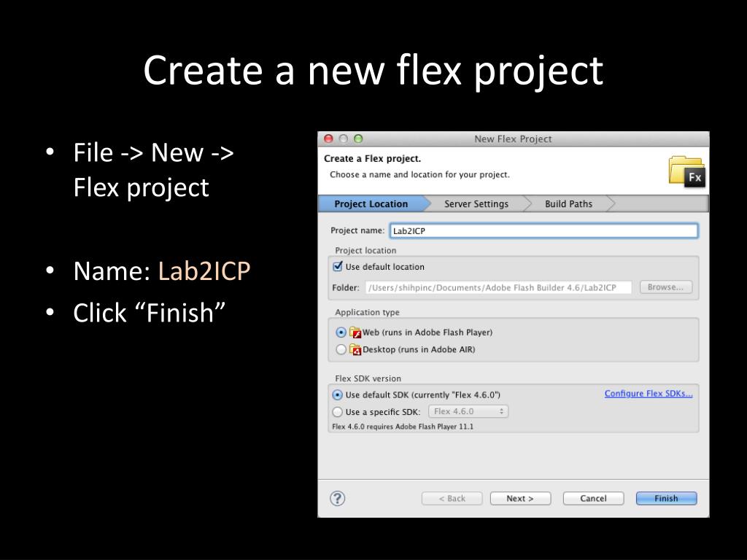Select Web (runs in Adobe Flash Player)
Image resolution: width=747 pixels, height=560 pixels.
(x=341, y=332)
